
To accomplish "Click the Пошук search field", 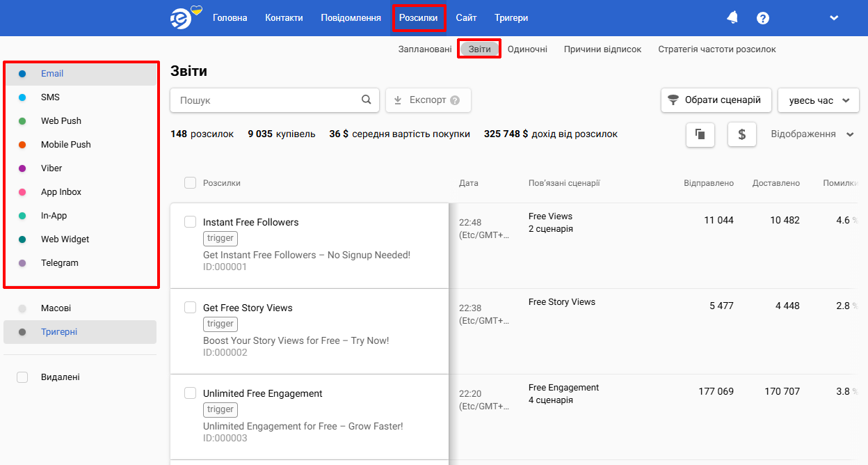I will click(x=275, y=100).
